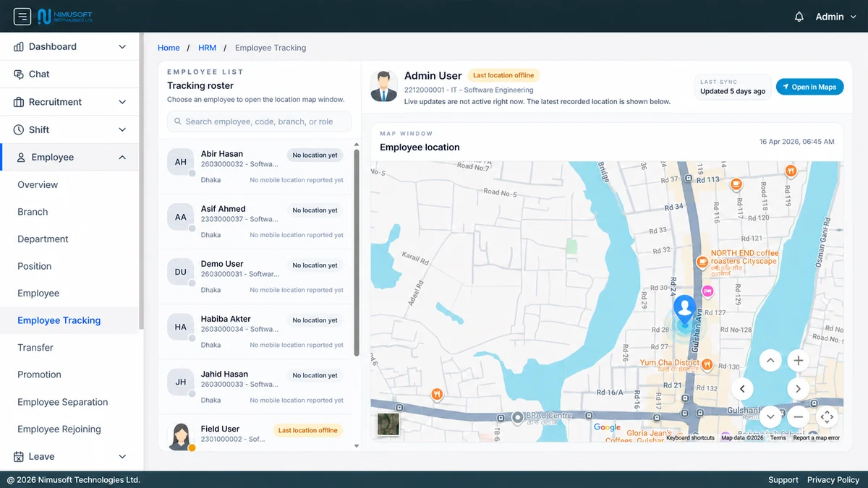The image size is (868, 488).
Task: Click the Employee person icon in sidebar
Action: [x=21, y=157]
